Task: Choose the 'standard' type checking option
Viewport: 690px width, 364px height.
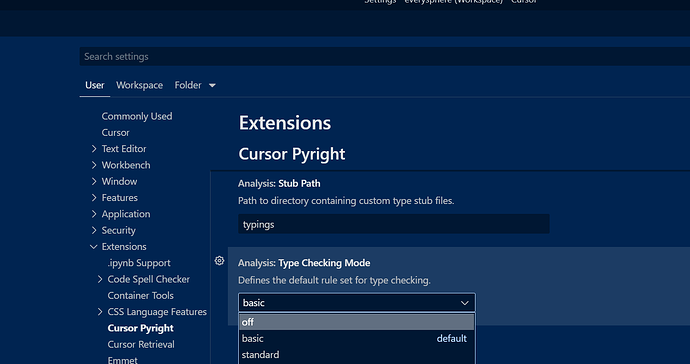Action: click(x=356, y=355)
